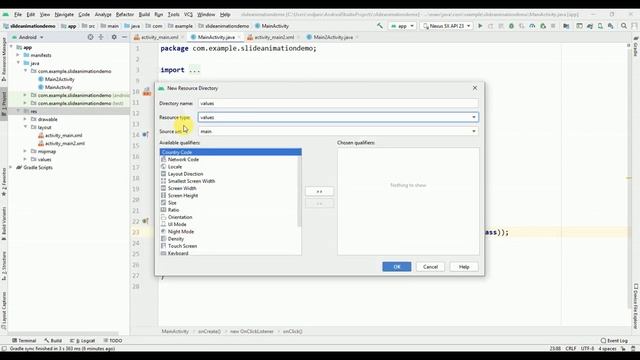Open the Build menu
The height and width of the screenshot is (360, 640).
(x=144, y=14)
